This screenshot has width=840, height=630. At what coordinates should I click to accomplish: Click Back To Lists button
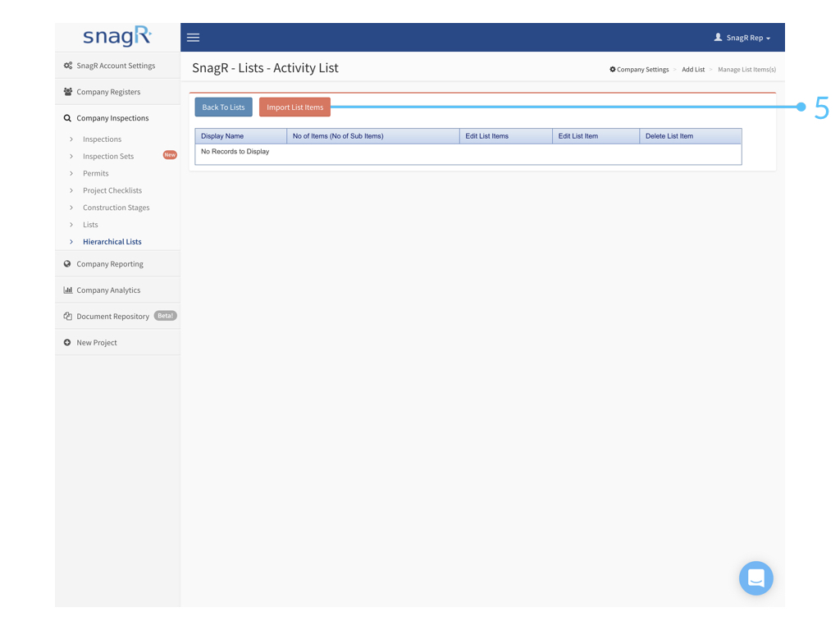[223, 107]
